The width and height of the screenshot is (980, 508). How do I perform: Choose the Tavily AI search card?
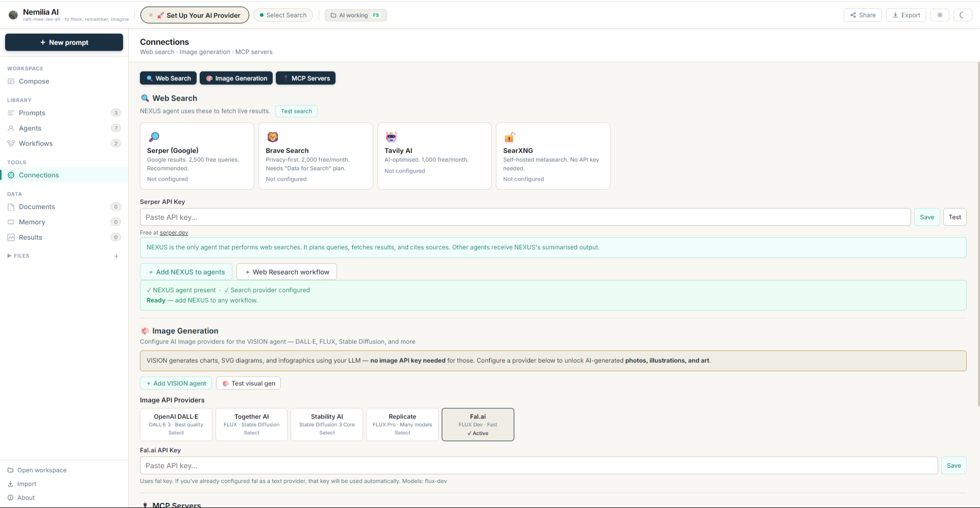pos(435,156)
